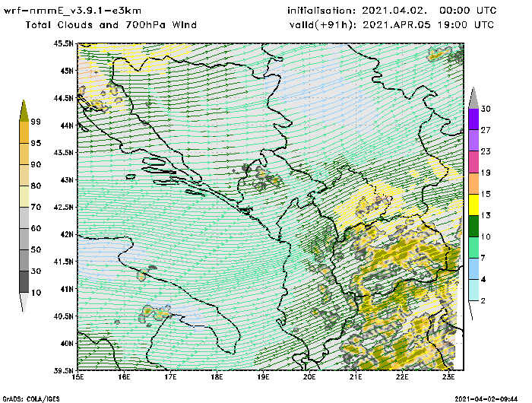Click the initialisation 2021.04.02. 00:00 UTC line

point(392,11)
